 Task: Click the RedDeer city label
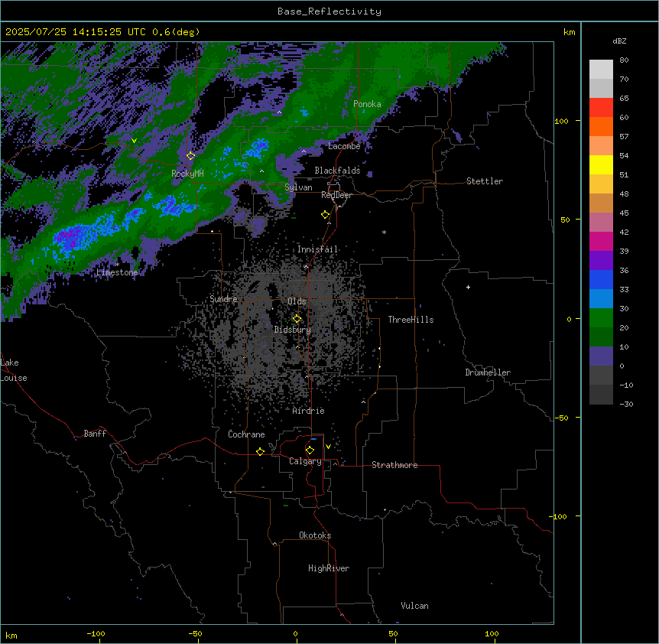coord(336,194)
